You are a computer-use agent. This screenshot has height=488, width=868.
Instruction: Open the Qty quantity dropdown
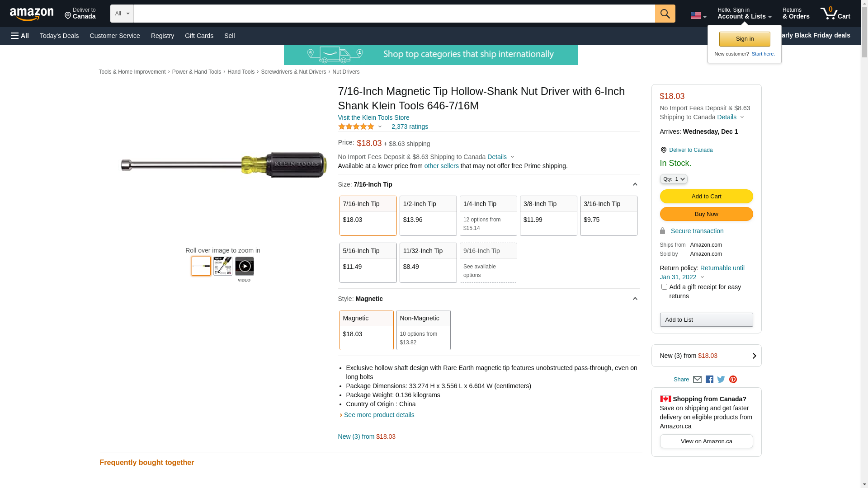(674, 179)
